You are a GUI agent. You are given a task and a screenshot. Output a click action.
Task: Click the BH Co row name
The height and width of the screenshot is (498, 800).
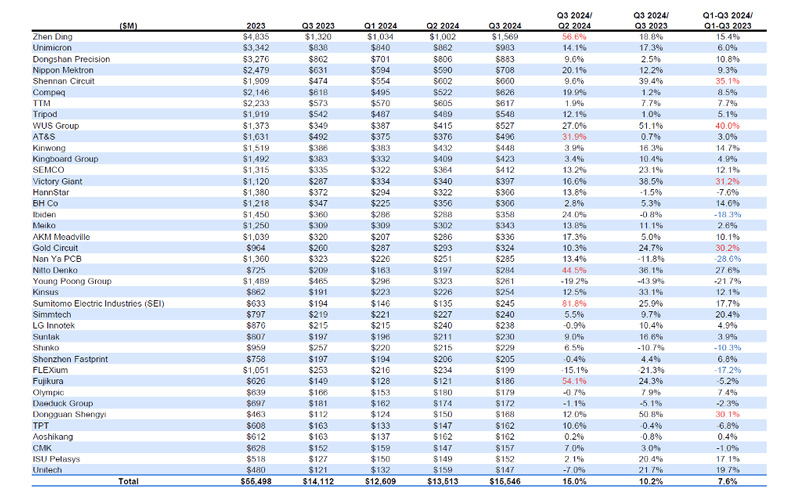pyautogui.click(x=45, y=204)
